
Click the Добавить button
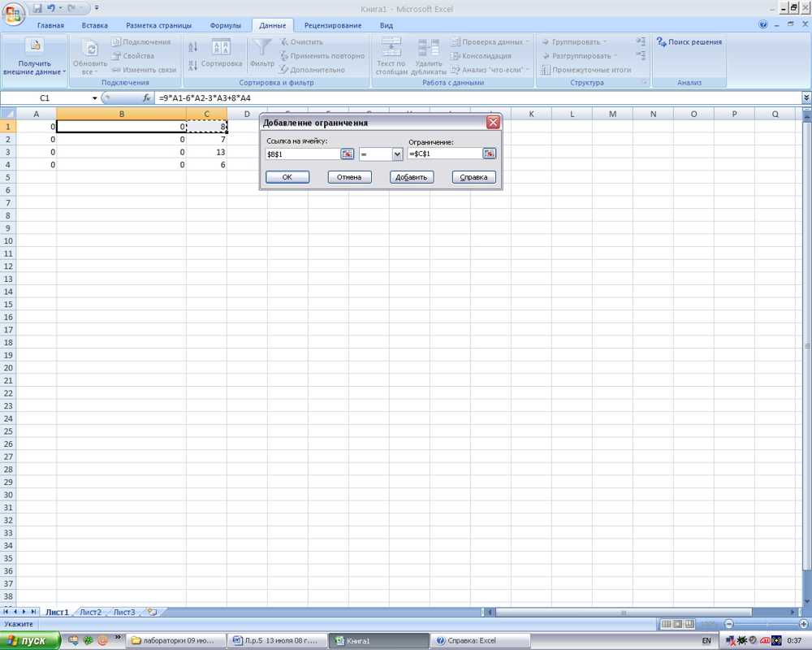[412, 177]
